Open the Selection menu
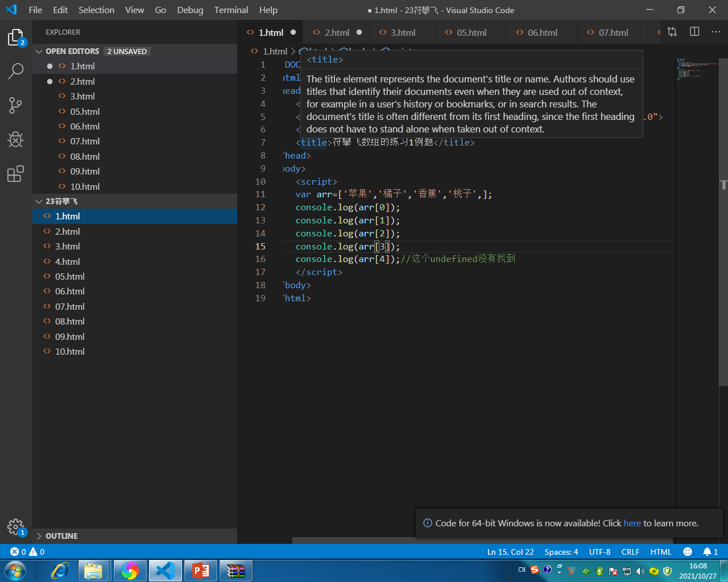This screenshot has width=728, height=582. click(96, 10)
